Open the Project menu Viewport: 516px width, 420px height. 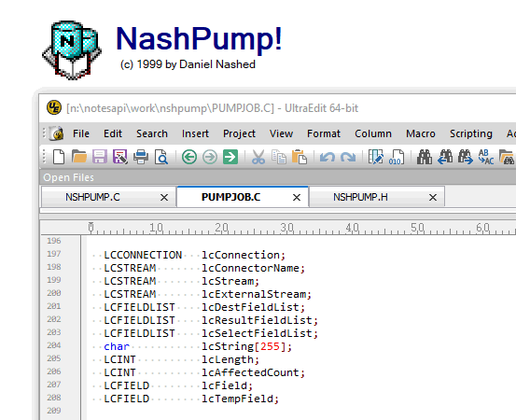click(239, 133)
